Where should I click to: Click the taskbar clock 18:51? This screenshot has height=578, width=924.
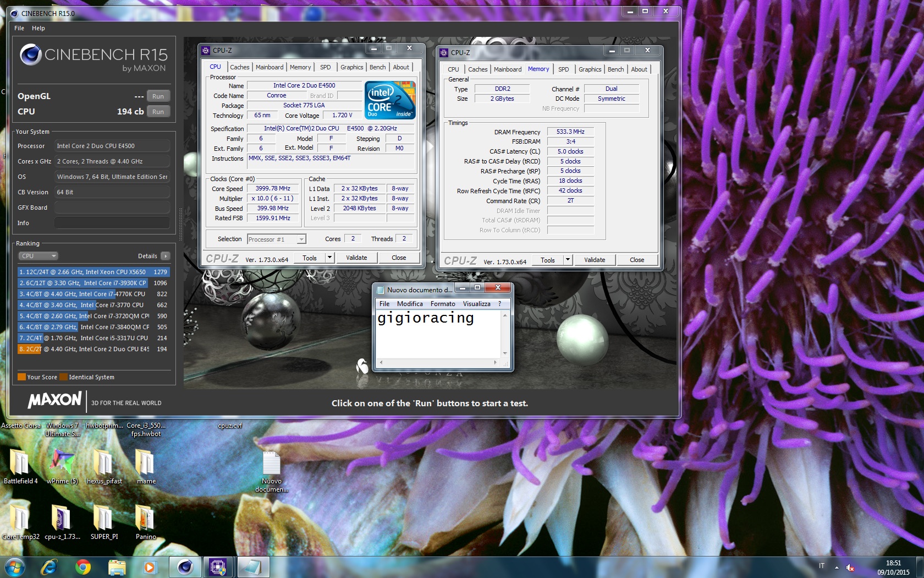(x=893, y=563)
